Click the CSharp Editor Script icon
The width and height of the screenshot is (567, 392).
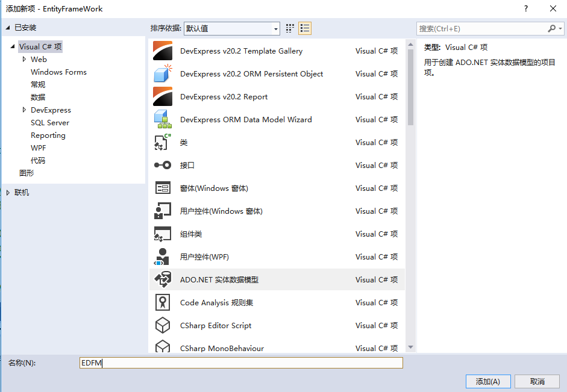[x=163, y=325]
